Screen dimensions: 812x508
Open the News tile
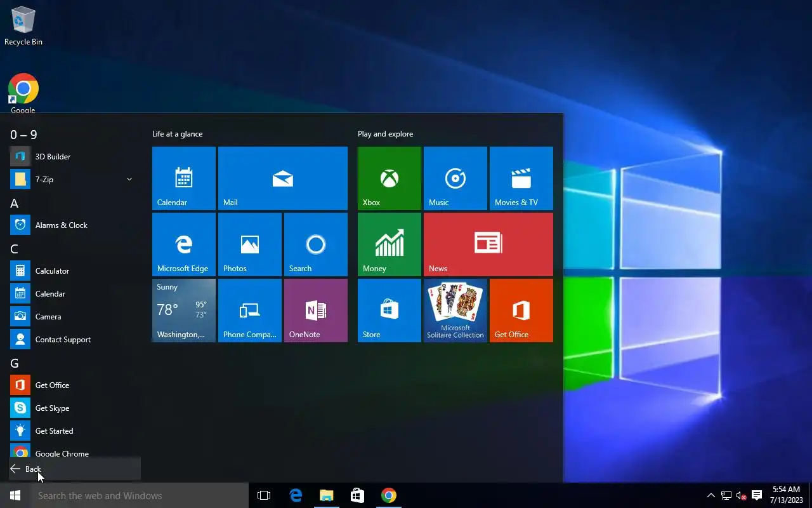click(x=488, y=244)
